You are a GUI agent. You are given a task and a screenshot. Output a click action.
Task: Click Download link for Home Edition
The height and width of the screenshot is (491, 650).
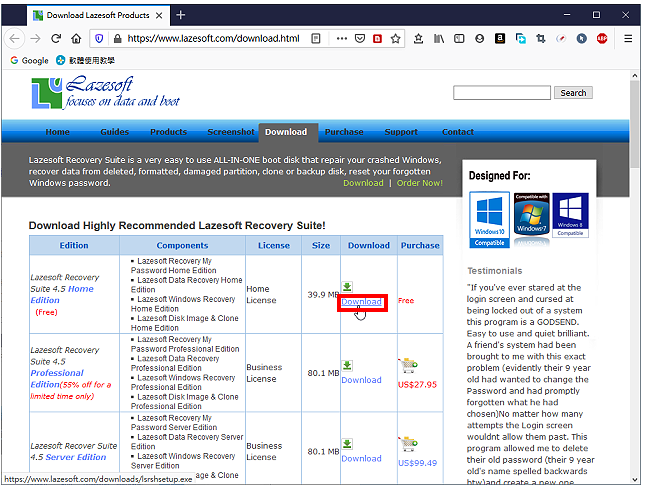361,302
